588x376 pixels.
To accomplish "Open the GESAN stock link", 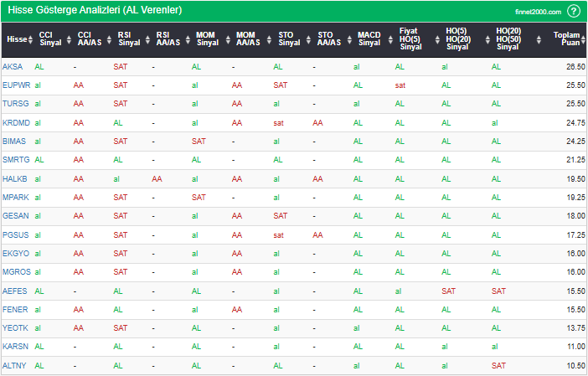I will click(x=15, y=216).
